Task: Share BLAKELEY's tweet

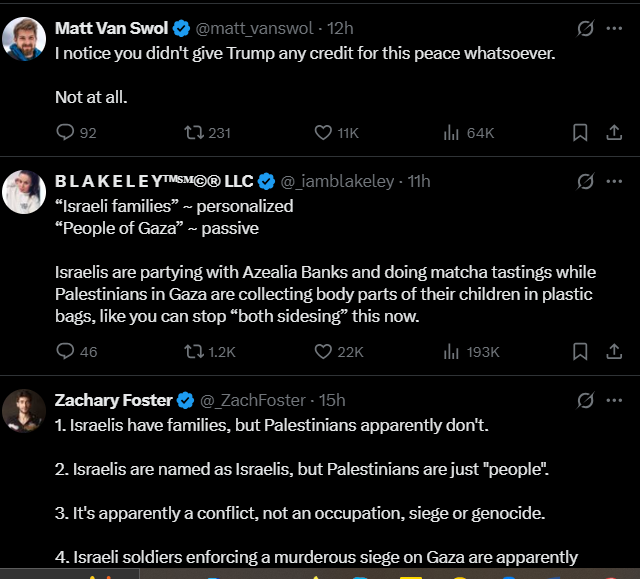Action: (614, 351)
